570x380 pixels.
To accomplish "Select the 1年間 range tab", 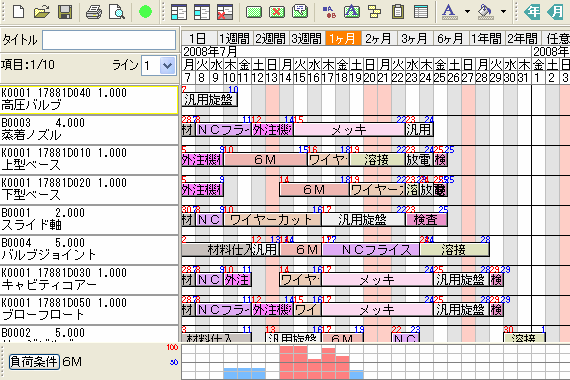I will click(486, 38).
